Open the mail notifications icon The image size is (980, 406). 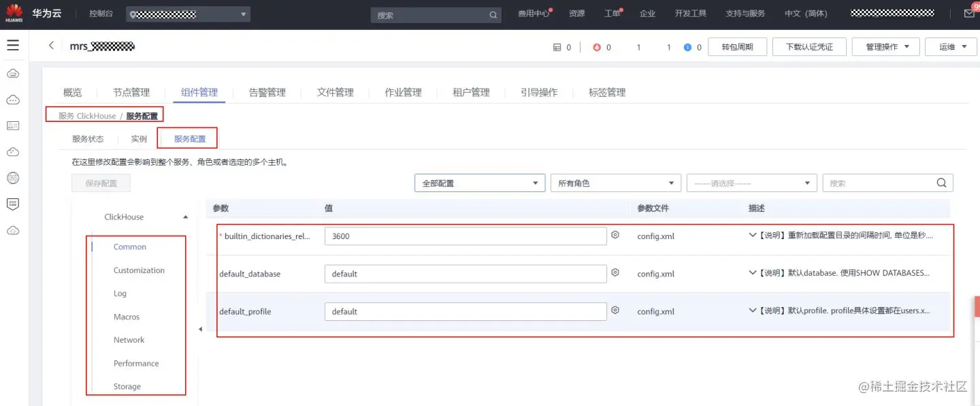[969, 13]
